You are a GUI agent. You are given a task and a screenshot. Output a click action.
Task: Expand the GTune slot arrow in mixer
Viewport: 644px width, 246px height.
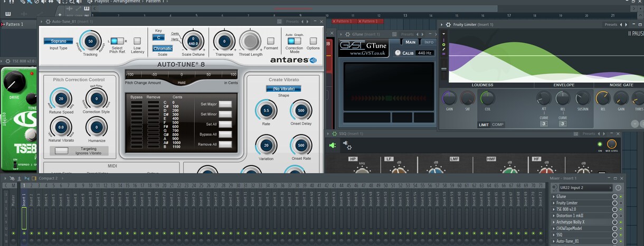554,197
